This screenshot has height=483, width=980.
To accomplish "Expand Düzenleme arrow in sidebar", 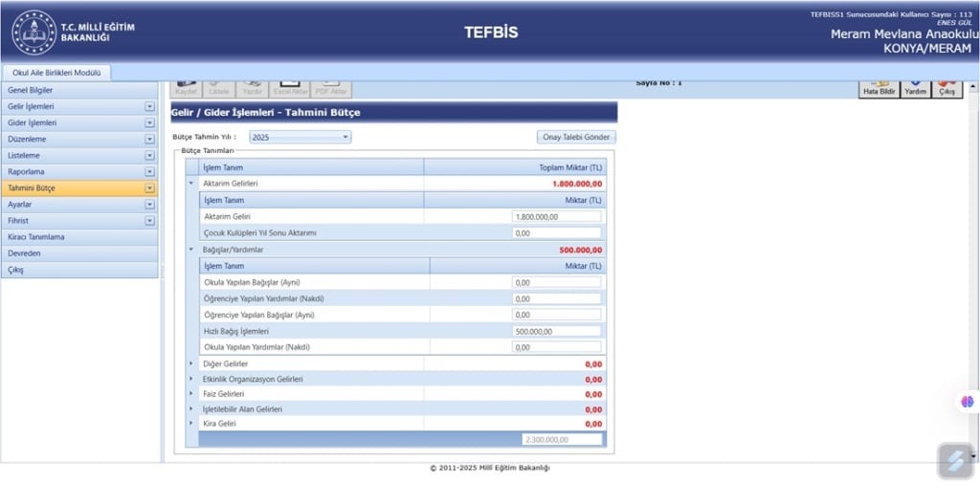I will point(149,140).
